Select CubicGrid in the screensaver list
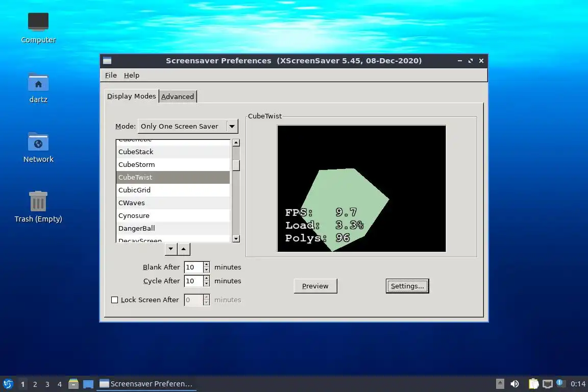The height and width of the screenshot is (392, 588). point(173,190)
